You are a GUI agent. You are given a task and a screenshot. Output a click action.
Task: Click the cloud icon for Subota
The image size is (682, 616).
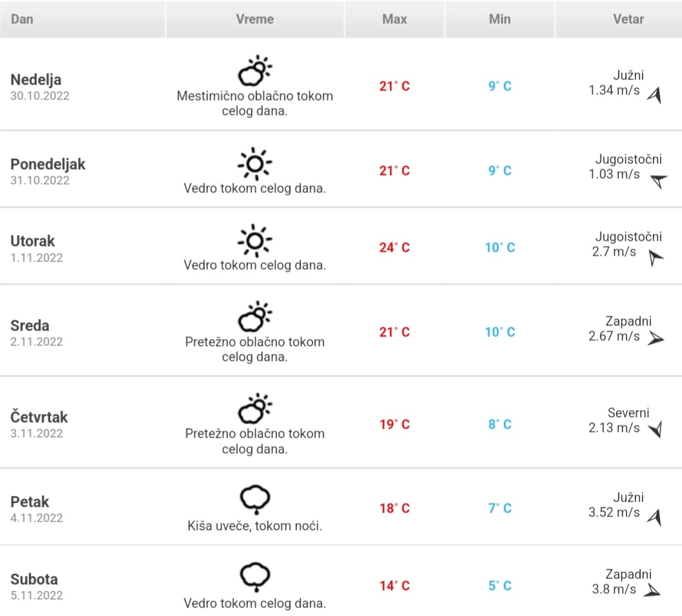click(x=255, y=577)
